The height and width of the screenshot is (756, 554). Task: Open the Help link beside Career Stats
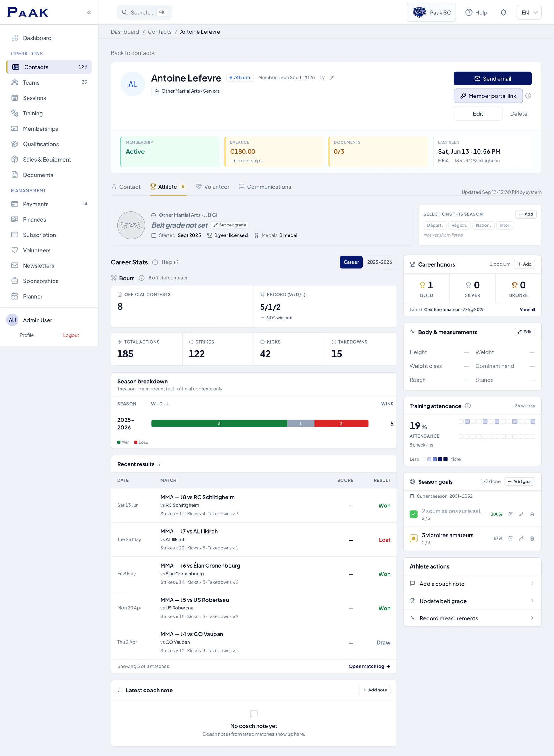click(x=170, y=262)
